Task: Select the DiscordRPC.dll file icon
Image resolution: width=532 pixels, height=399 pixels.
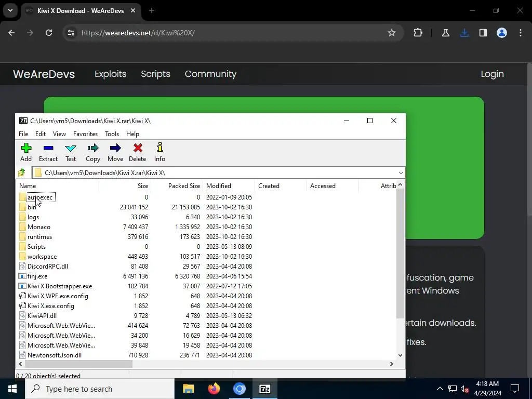Action: 22,267
